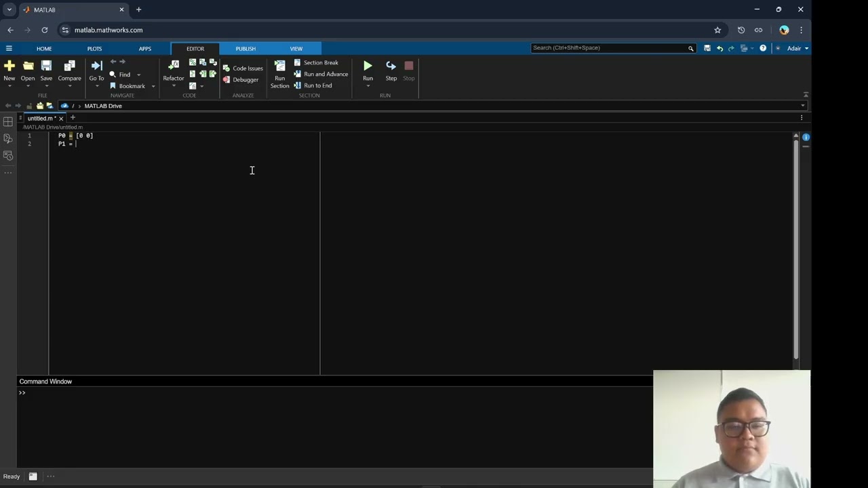Select the EDITOR tab

[x=195, y=49]
